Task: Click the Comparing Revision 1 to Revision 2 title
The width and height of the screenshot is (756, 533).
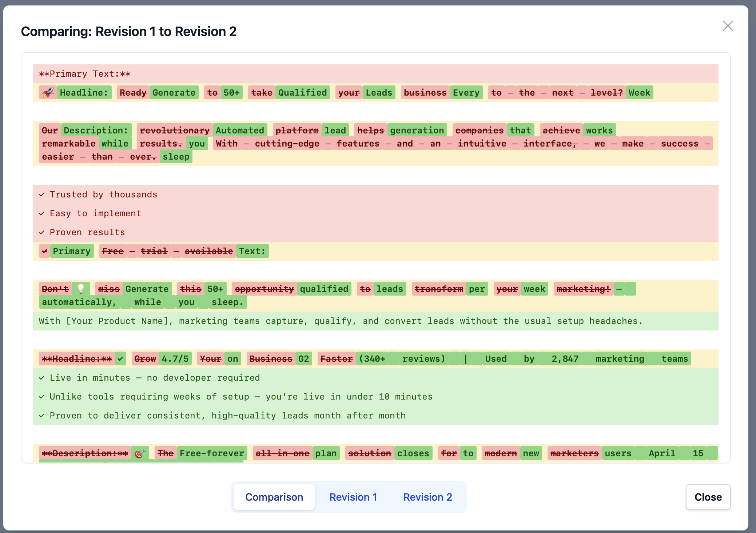Action: [x=129, y=32]
